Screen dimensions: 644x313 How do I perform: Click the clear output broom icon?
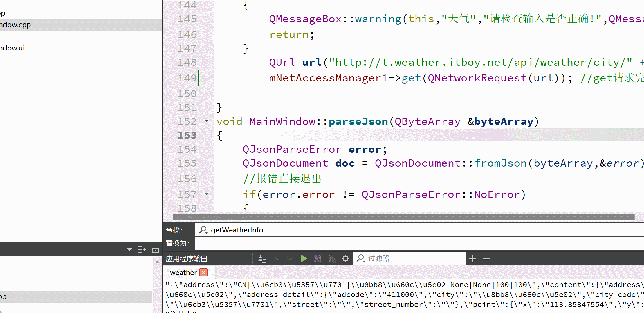click(262, 259)
